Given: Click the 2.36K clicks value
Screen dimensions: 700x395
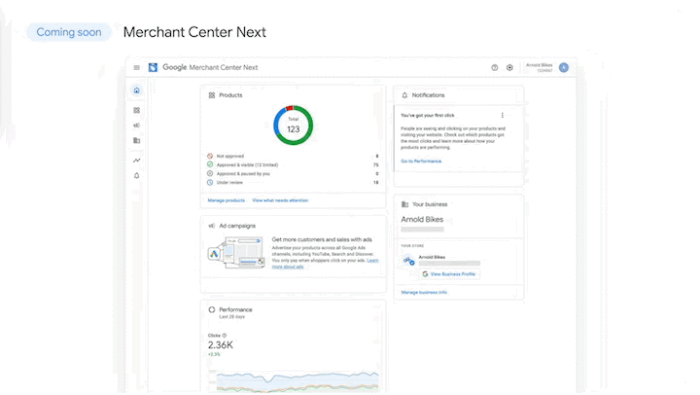Looking at the screenshot, I should [221, 345].
